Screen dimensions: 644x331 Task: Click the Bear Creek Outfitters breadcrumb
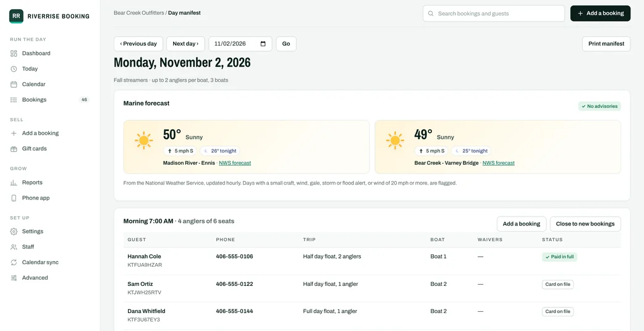click(139, 13)
